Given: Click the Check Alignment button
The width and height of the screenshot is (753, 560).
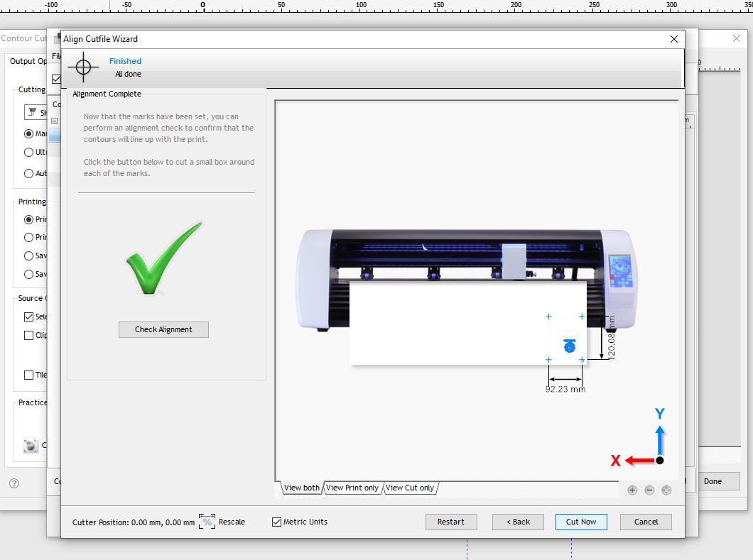Looking at the screenshot, I should (x=163, y=329).
